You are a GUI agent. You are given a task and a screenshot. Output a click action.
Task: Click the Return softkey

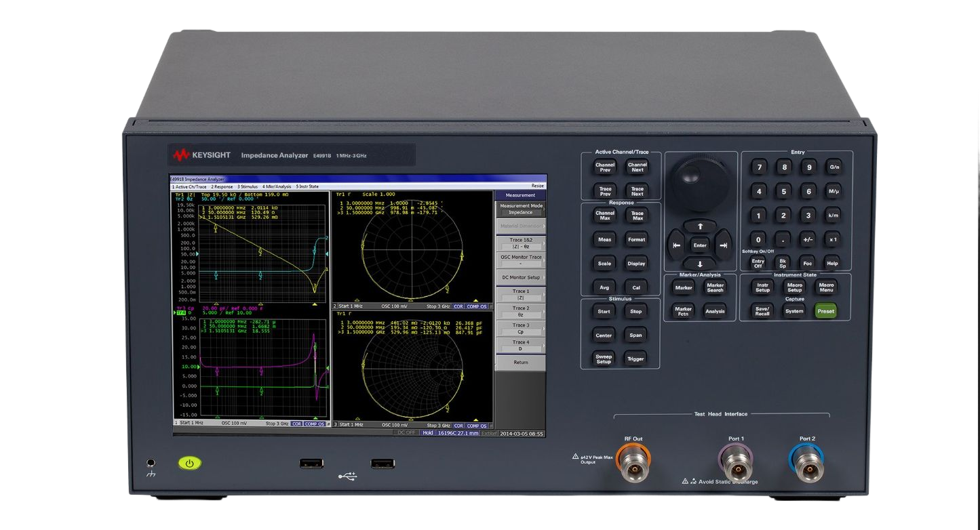tap(520, 363)
